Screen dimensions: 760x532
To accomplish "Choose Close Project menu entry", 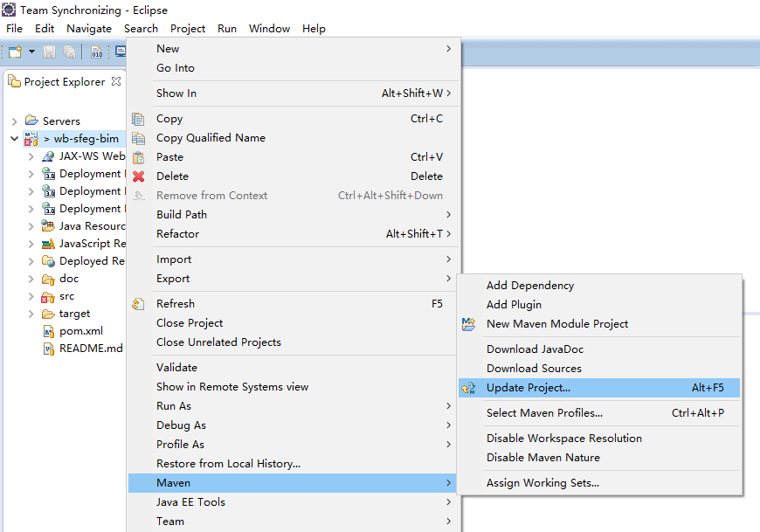I will [x=293, y=323].
